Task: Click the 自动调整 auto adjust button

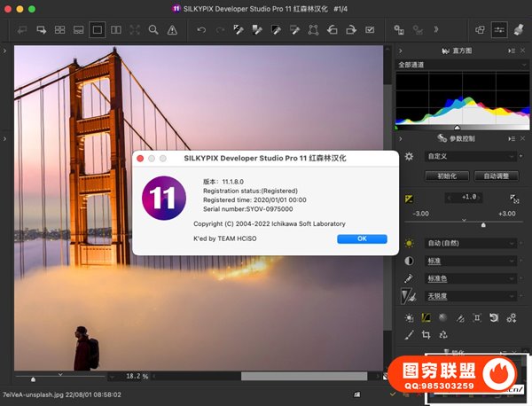Action: 496,176
